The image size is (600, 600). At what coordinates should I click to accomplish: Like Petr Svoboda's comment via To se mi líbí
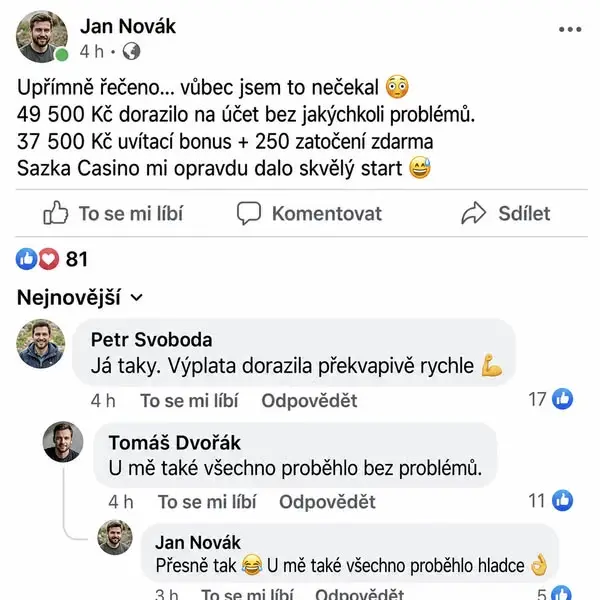[x=189, y=401]
